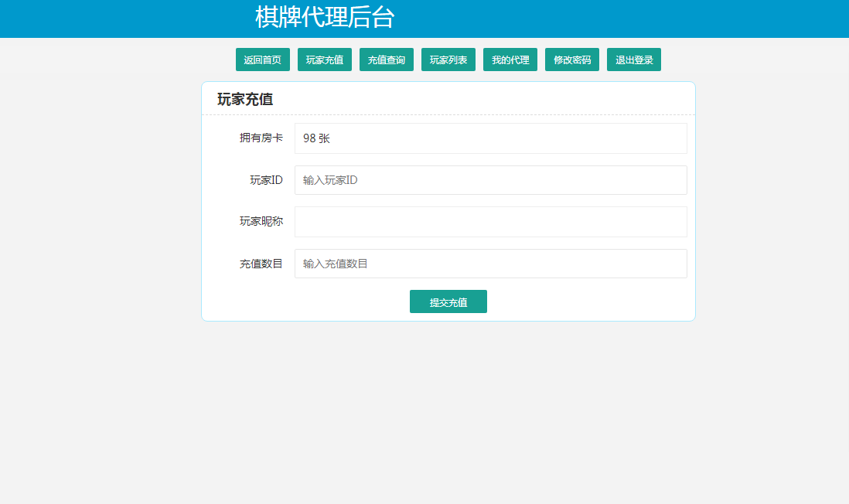Viewport: 849px width, 504px height.
Task: Click the 玩家昵称 label text
Action: pyautogui.click(x=263, y=221)
